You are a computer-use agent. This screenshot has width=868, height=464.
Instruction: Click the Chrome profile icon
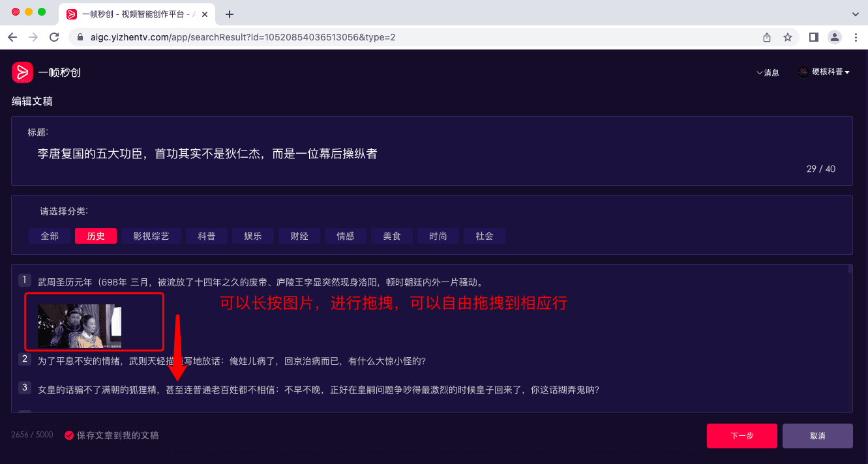pos(835,37)
